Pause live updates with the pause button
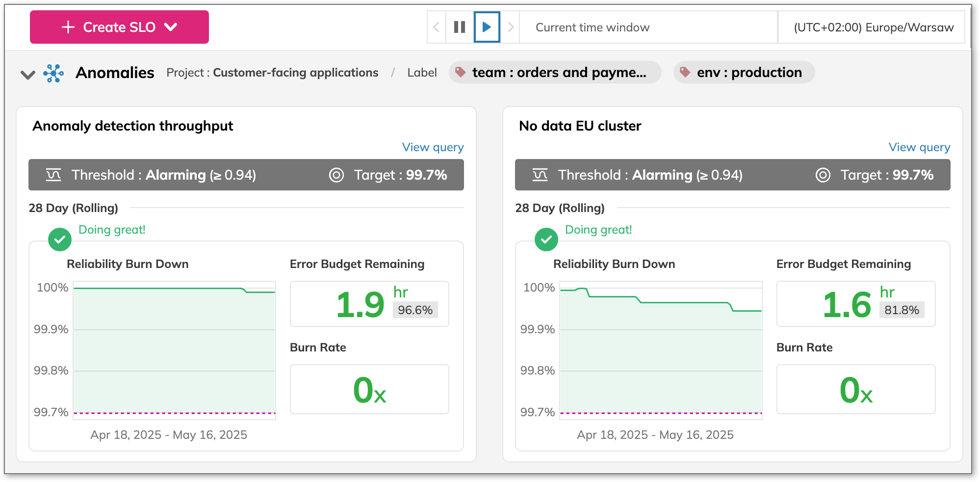 (460, 27)
